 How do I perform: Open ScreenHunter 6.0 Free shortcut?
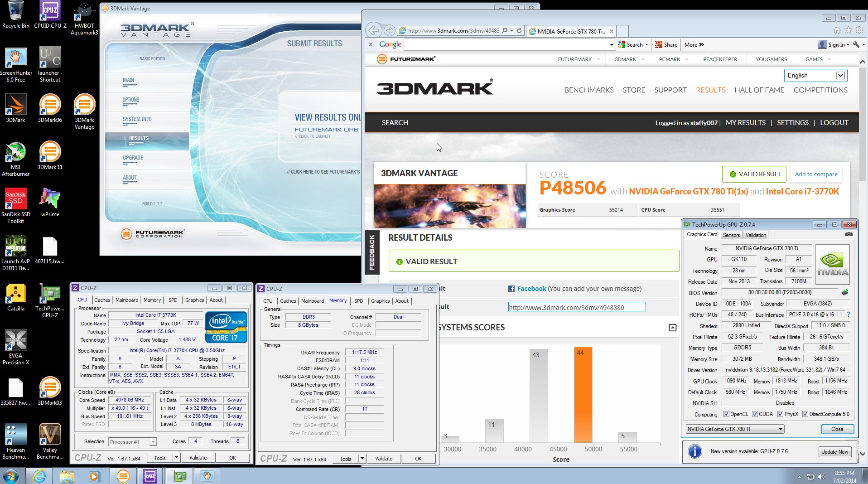click(x=15, y=65)
